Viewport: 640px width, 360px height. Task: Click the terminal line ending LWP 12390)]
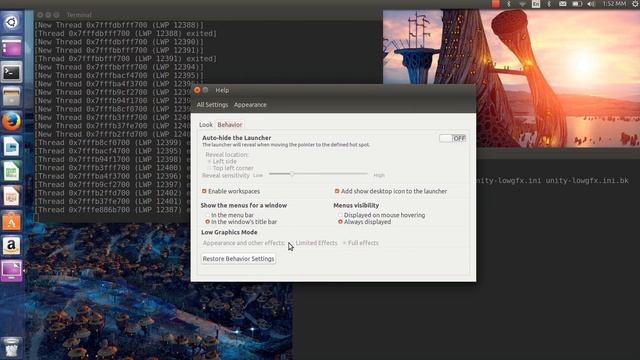[x=119, y=42]
